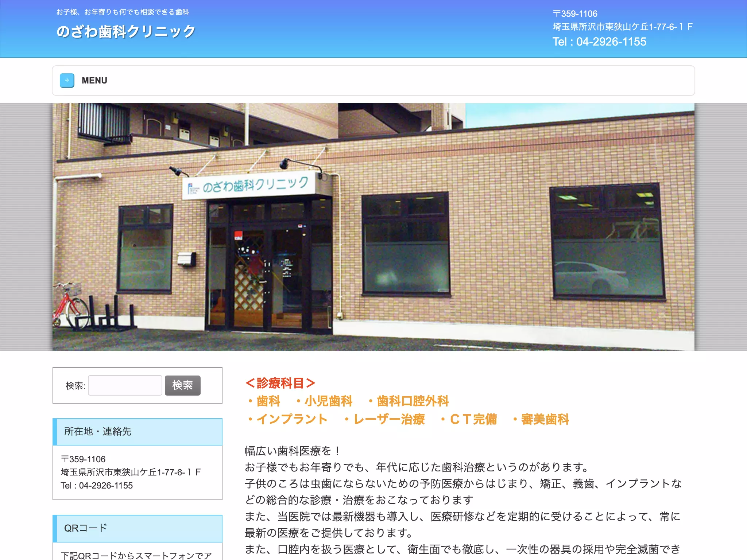Click the search text input field
Screen dimensions: 747x560
(125, 385)
